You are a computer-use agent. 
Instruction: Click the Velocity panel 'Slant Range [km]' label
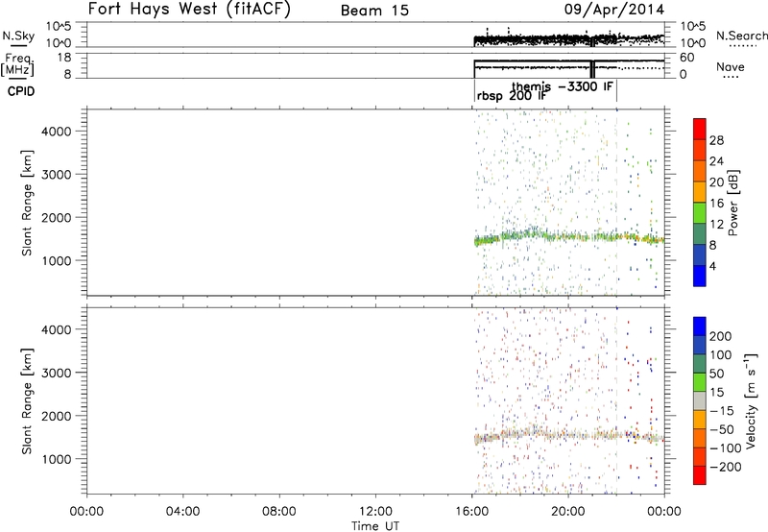[27, 401]
